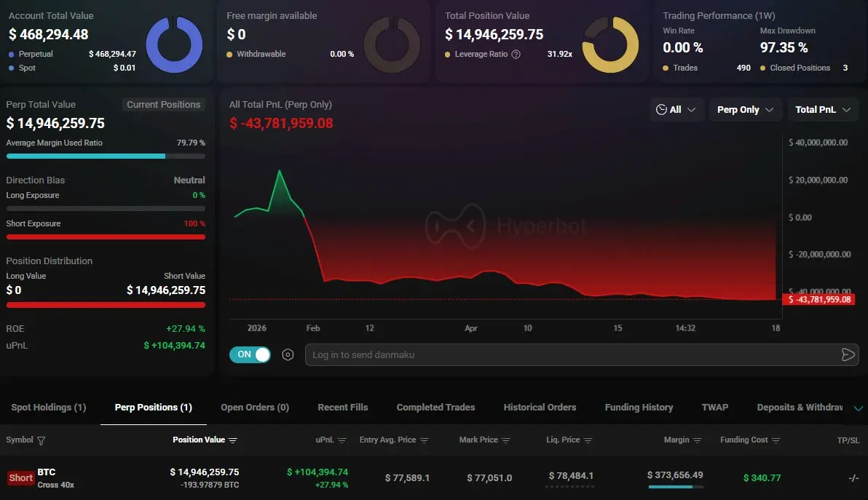Viewport: 868px width, 500px height.
Task: Sort by Mark Price column icon
Action: [505, 440]
